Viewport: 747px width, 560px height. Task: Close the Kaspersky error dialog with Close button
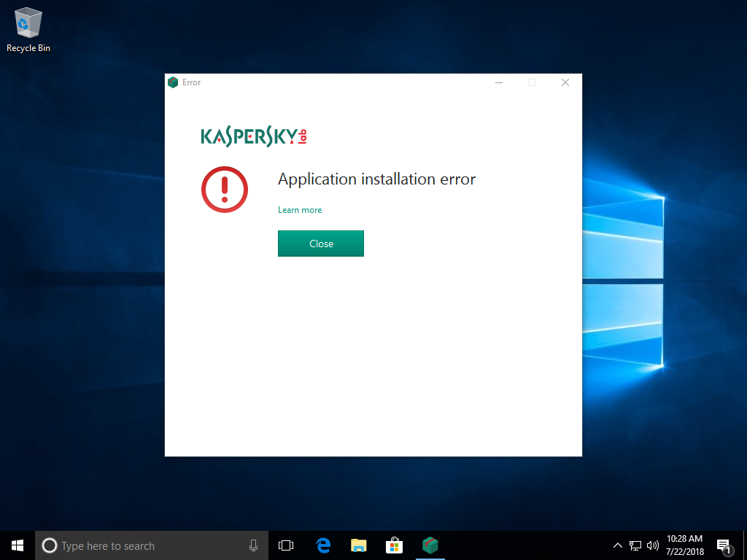point(321,244)
